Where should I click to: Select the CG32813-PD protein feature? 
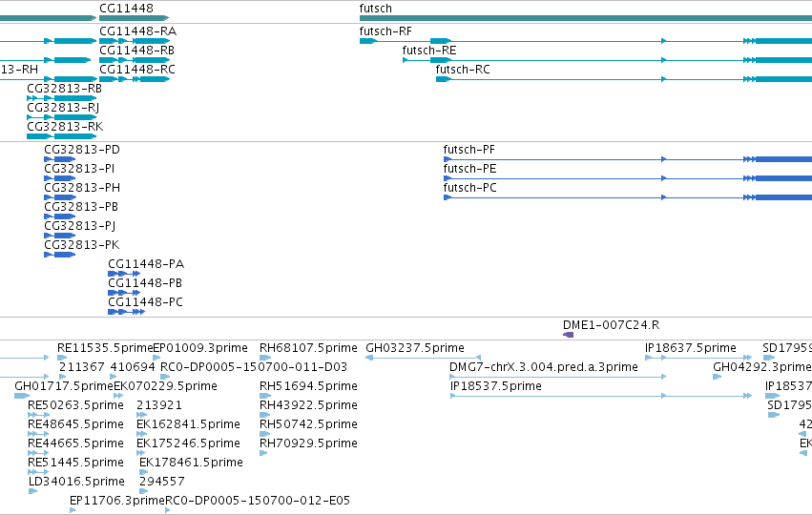(60, 159)
